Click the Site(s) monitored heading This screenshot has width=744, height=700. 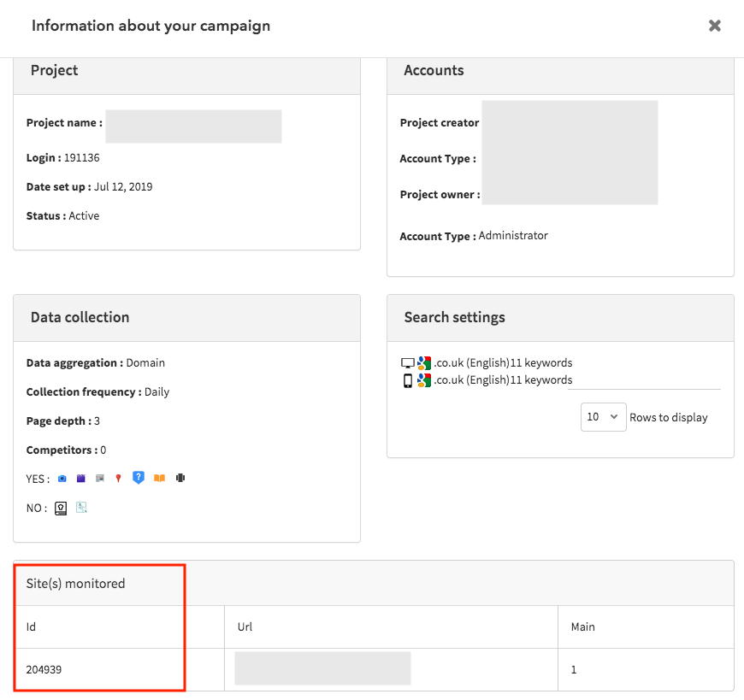(75, 583)
